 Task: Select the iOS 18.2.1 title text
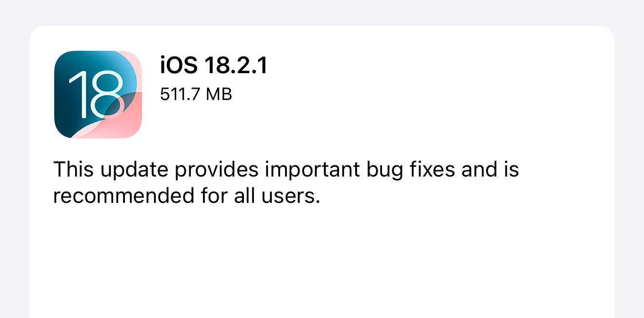tap(214, 65)
